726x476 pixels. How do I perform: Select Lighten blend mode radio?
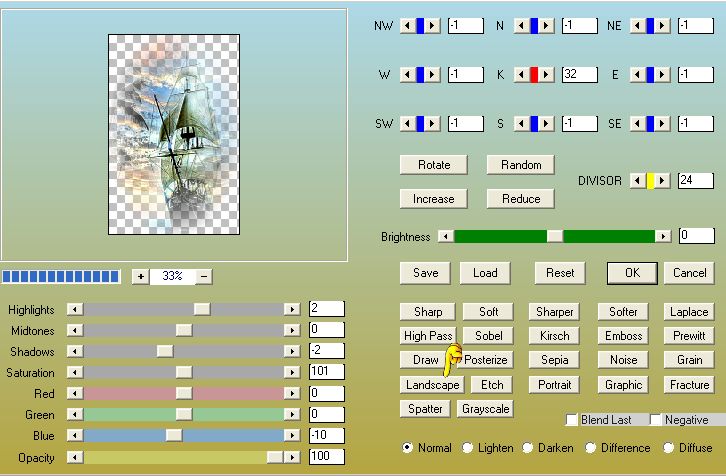coord(467,448)
